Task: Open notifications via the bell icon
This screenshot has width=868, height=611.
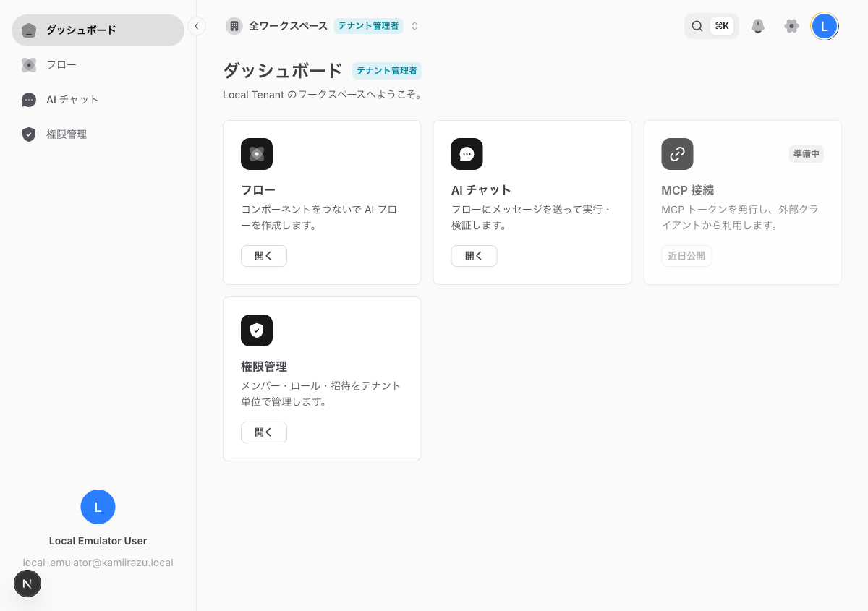Action: click(758, 26)
